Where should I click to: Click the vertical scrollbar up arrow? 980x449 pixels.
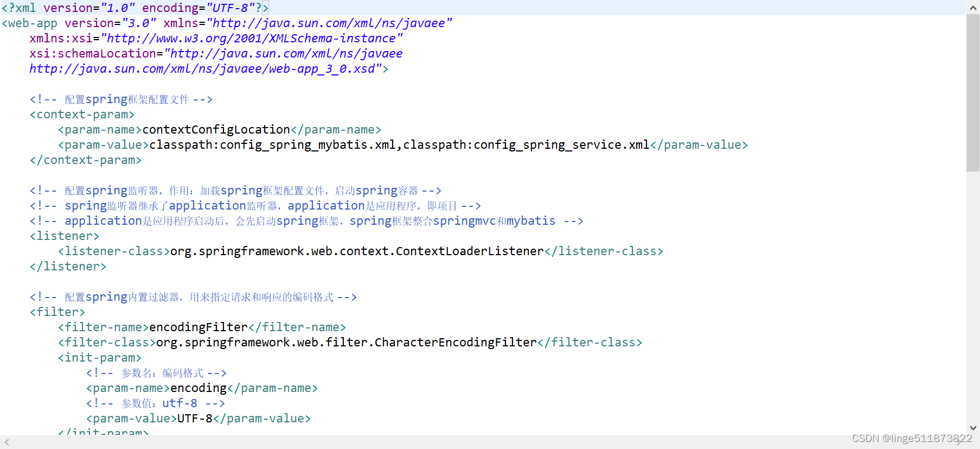(973, 7)
